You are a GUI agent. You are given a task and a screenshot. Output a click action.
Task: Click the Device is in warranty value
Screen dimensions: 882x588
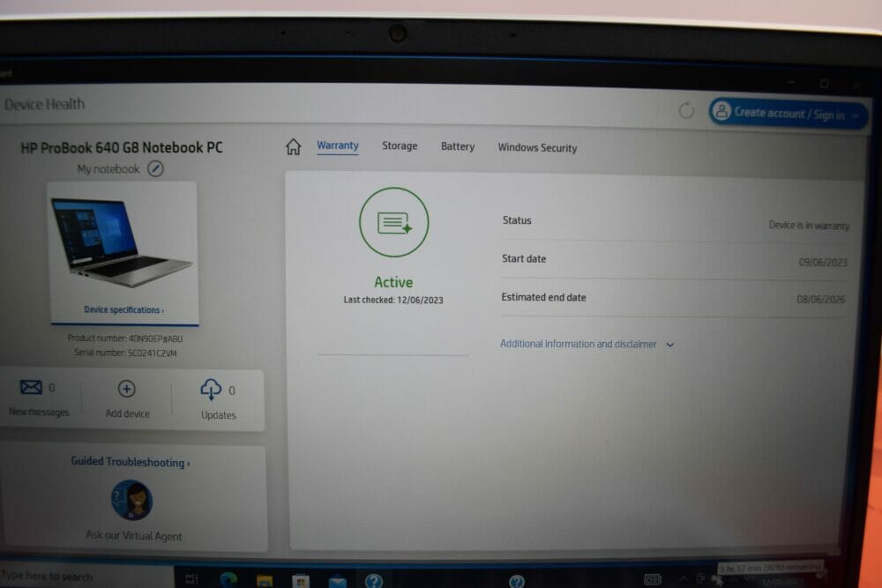(809, 226)
